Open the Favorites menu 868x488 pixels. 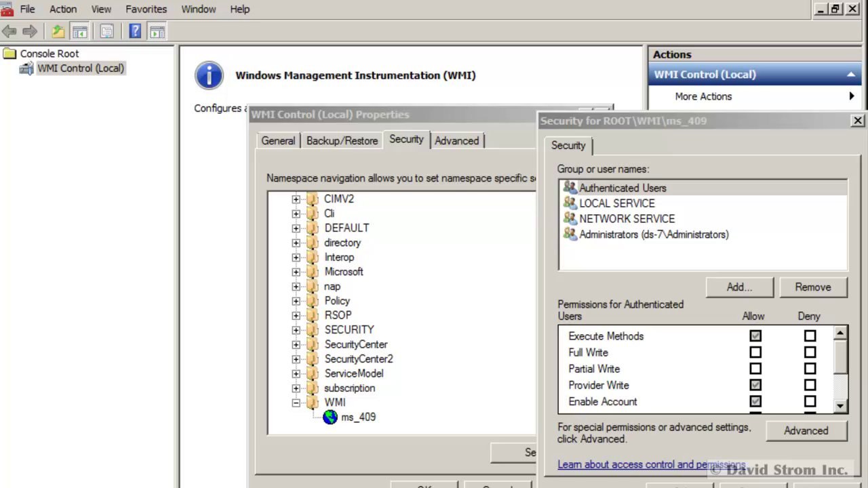click(x=146, y=9)
